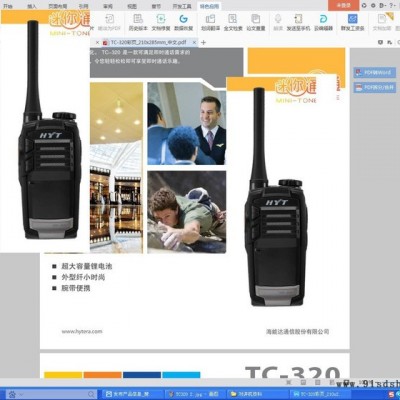The image size is (400, 400).
Task: Open the 群发工资条 payroll mailing tool
Action: click(x=352, y=22)
